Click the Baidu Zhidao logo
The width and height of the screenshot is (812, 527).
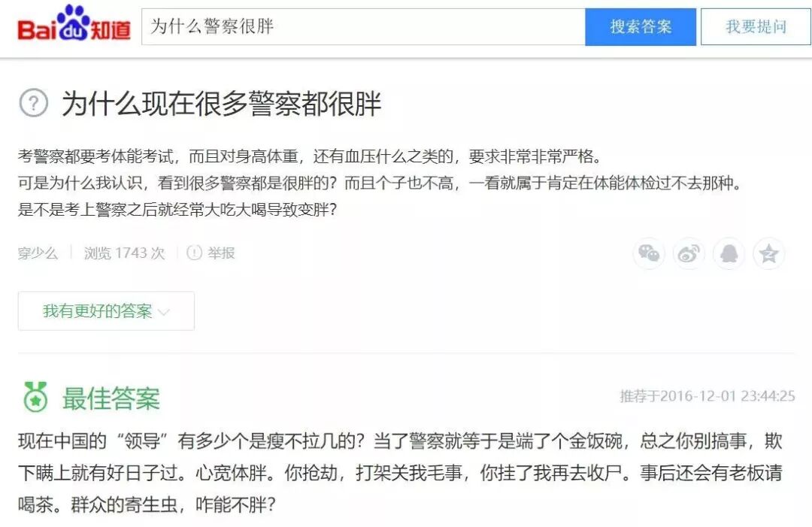(x=74, y=24)
